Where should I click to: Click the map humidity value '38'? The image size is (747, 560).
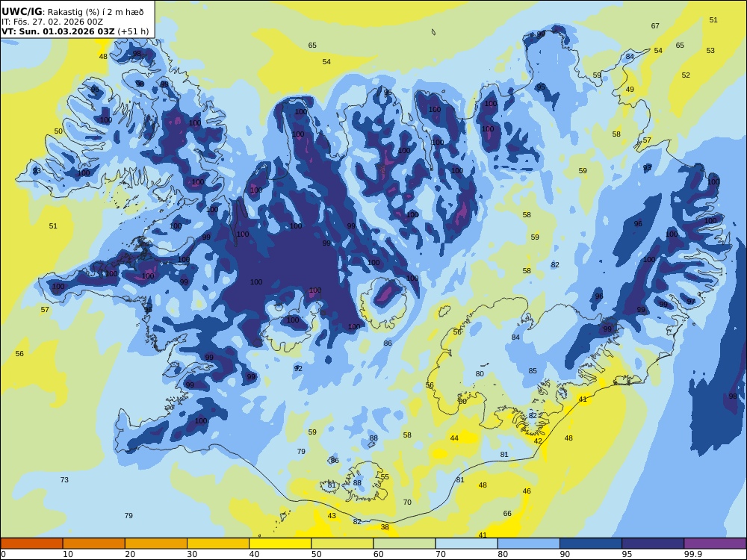pyautogui.click(x=385, y=527)
